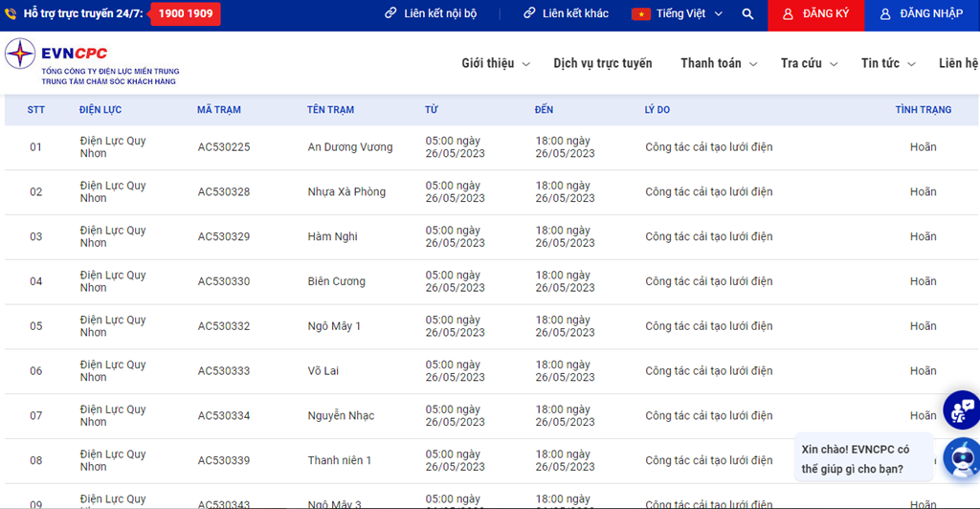This screenshot has width=980, height=509.
Task: Call the 1900 1909 hotline button
Action: click(186, 14)
